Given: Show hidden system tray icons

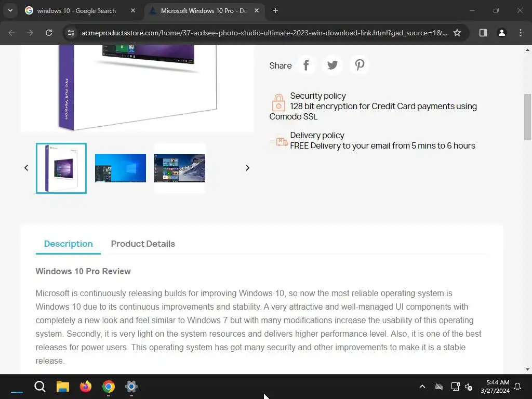Looking at the screenshot, I should [422, 387].
